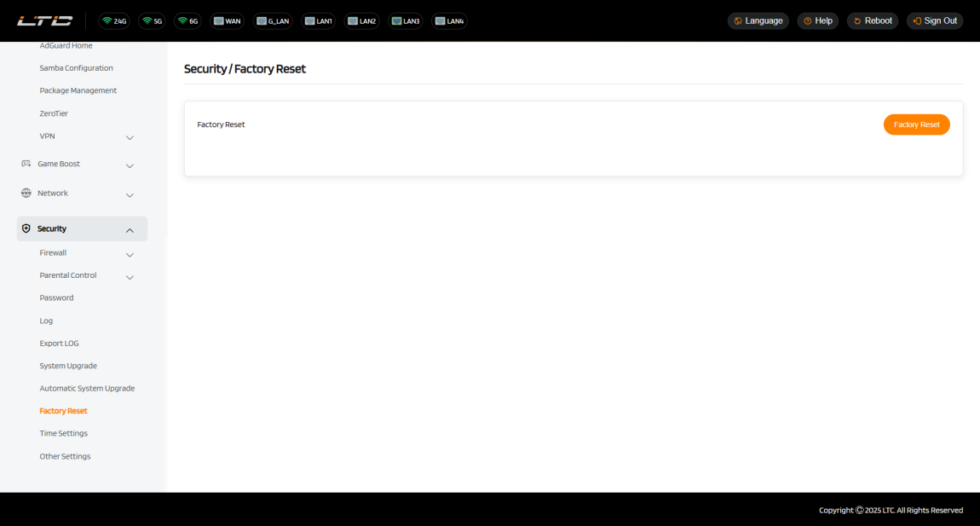Click the 2.4G Wi-Fi status icon

coord(114,20)
